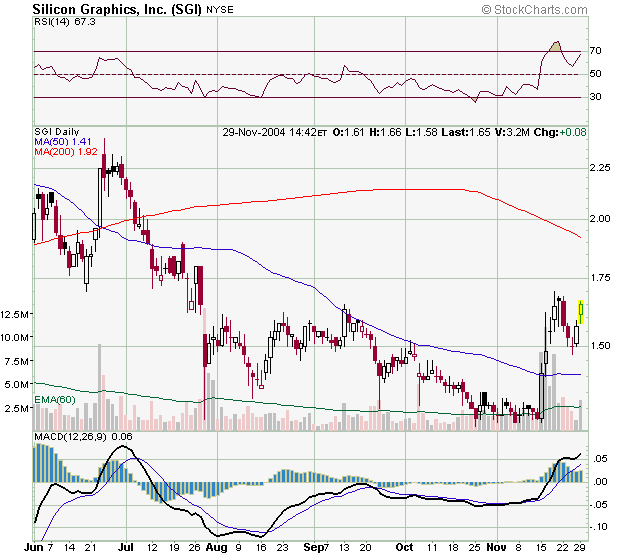Click the MACD -.05 axis label
The width and height of the screenshot is (620, 558).
click(x=598, y=505)
